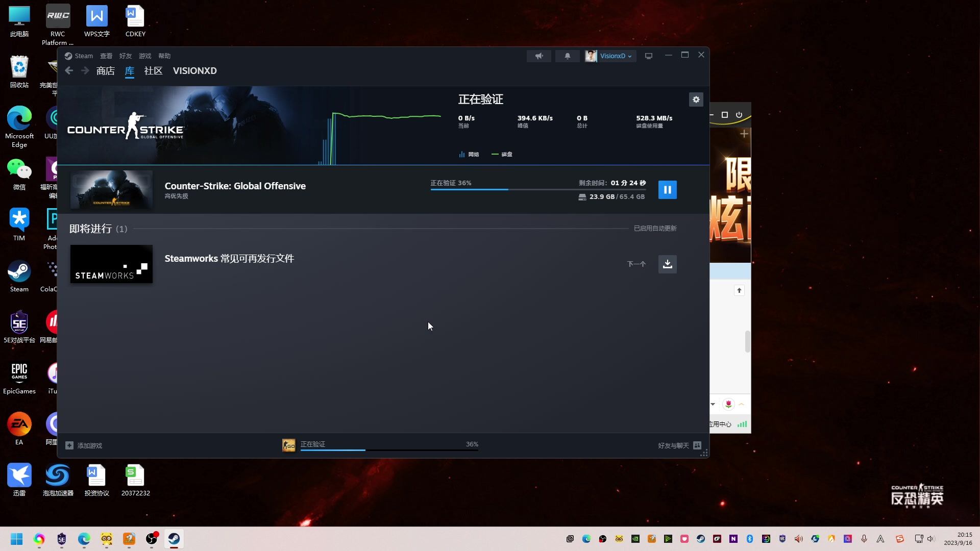Screen dimensions: 980x551
Task: Open the 游戏 games menu
Action: pyautogui.click(x=145, y=56)
